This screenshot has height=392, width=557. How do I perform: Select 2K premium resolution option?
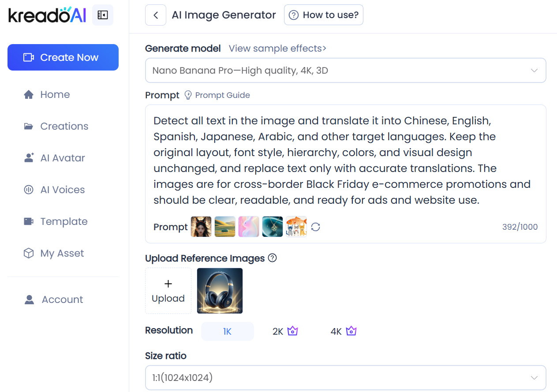[285, 332]
